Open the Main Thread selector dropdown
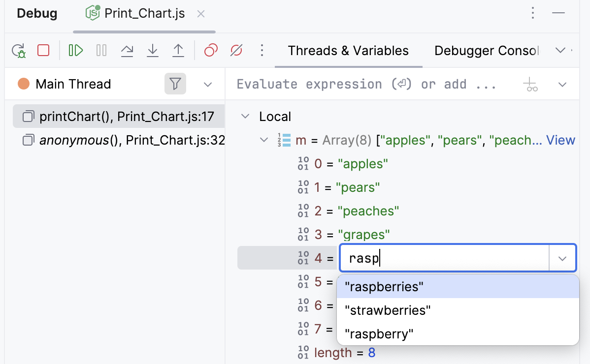 pos(207,84)
